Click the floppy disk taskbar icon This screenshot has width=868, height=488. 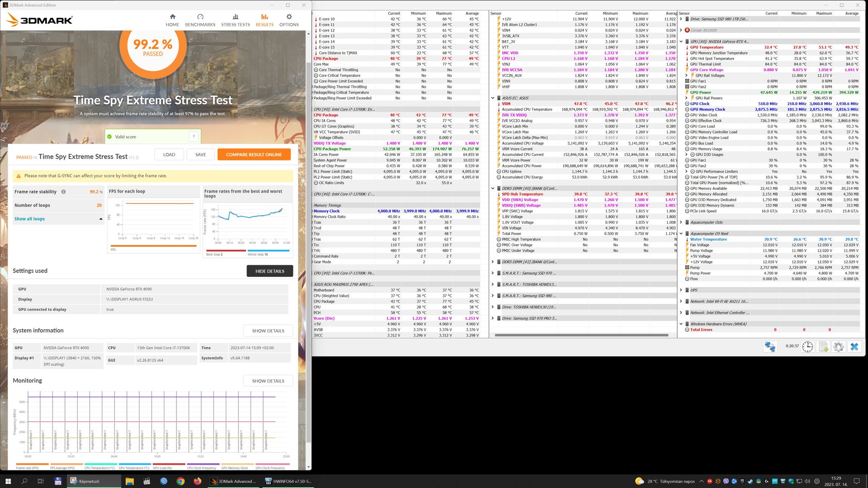pos(58,481)
